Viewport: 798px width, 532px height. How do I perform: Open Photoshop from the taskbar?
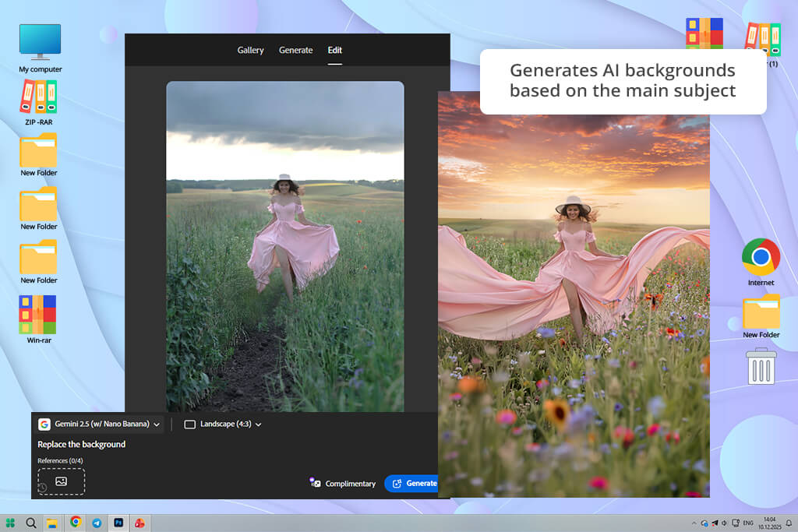tap(118, 523)
